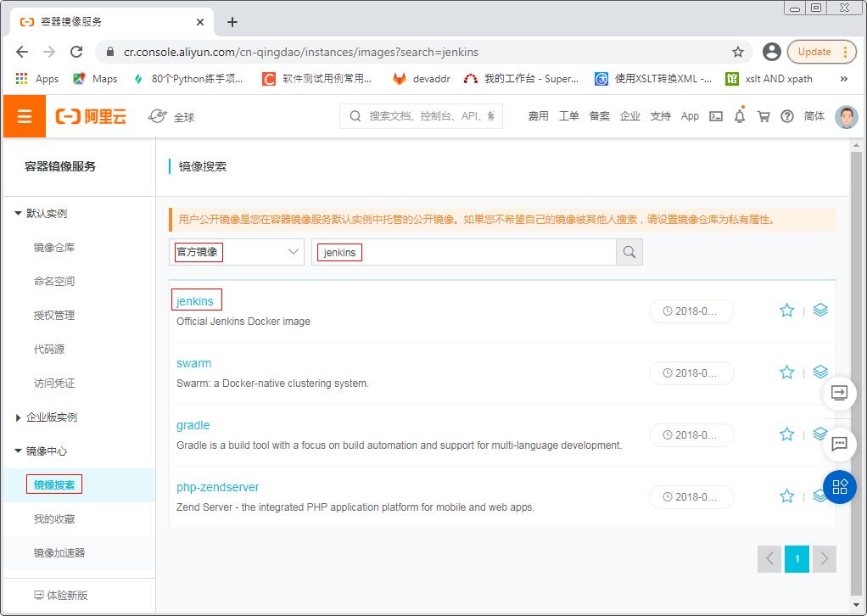The height and width of the screenshot is (616, 867).
Task: Open the blue floating apps grid button
Action: point(839,487)
